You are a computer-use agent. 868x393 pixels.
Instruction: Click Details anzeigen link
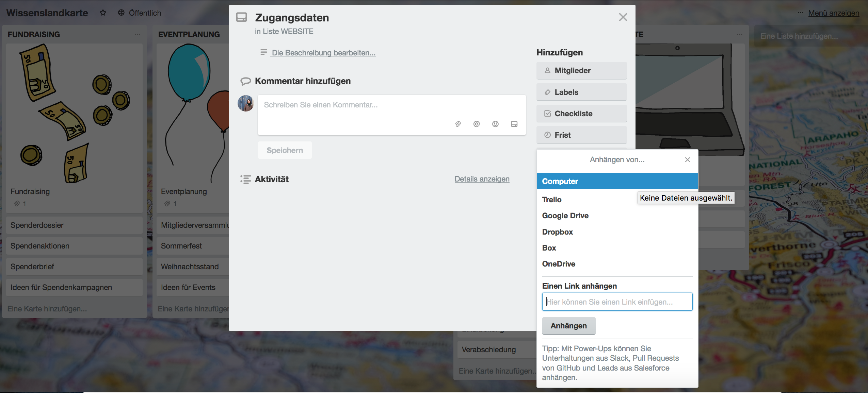[482, 179]
